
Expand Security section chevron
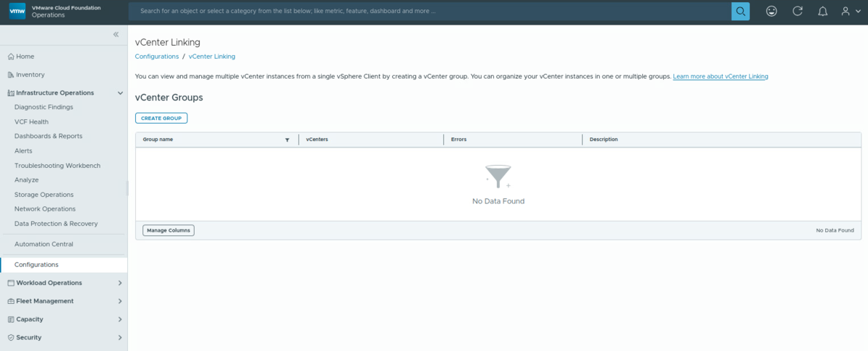tap(120, 337)
